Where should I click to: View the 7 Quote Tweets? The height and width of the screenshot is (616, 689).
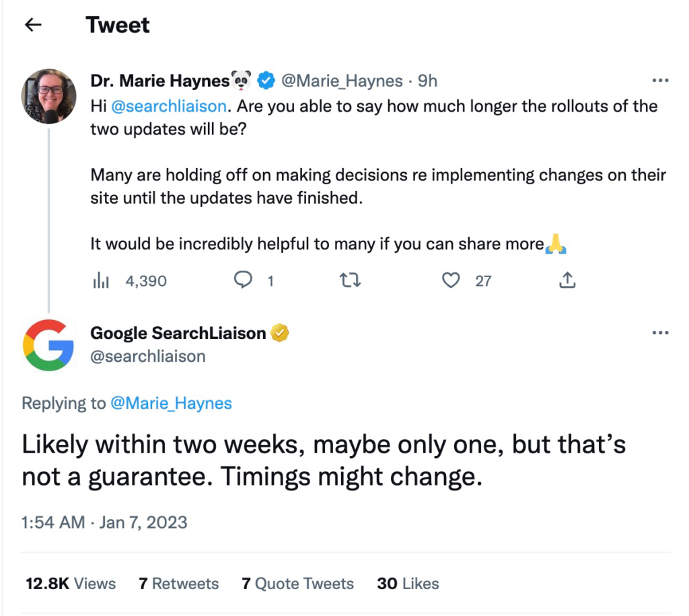(x=297, y=584)
